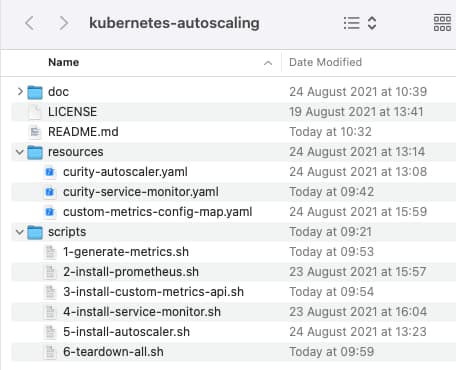Click the 5-install-autoscaler.sh file icon
Viewport: 456px width, 370px height.
click(x=50, y=332)
